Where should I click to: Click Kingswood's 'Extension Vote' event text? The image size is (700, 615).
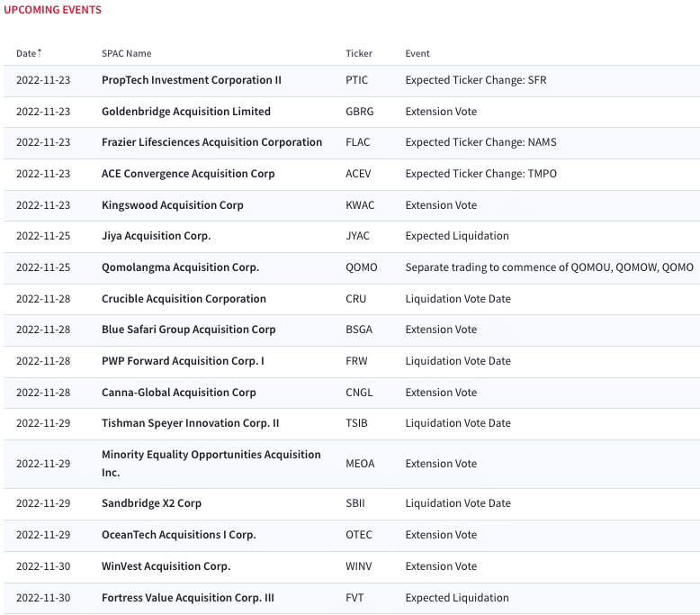(441, 205)
